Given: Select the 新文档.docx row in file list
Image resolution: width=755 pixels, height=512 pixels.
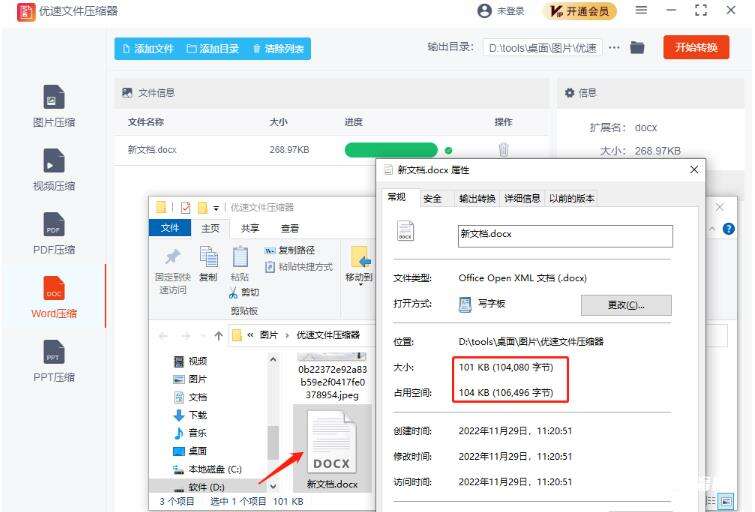Looking at the screenshot, I should (331, 150).
